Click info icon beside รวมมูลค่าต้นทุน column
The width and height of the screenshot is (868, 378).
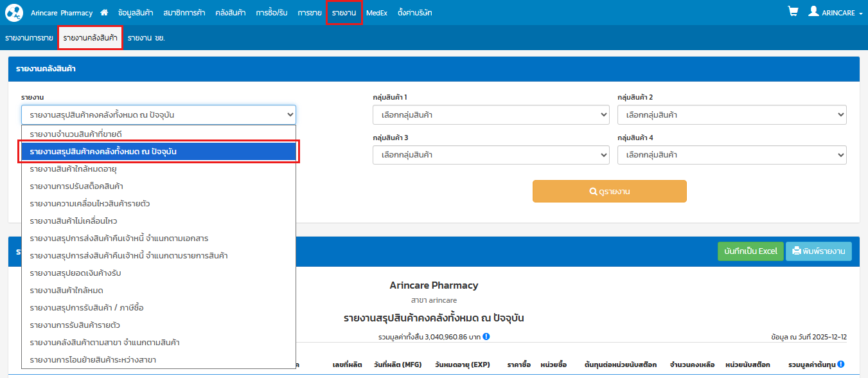[x=841, y=364]
